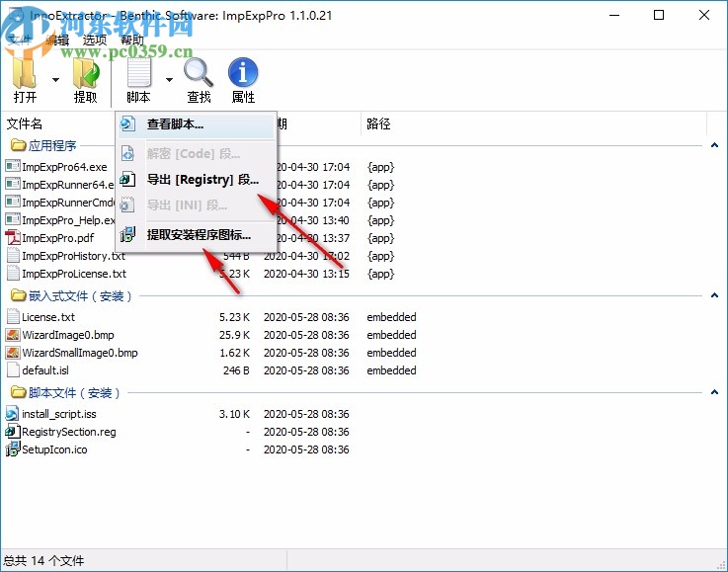This screenshot has height=572, width=728.
Task: Click the icon beside 提取安装程序图标...
Action: [x=127, y=235]
